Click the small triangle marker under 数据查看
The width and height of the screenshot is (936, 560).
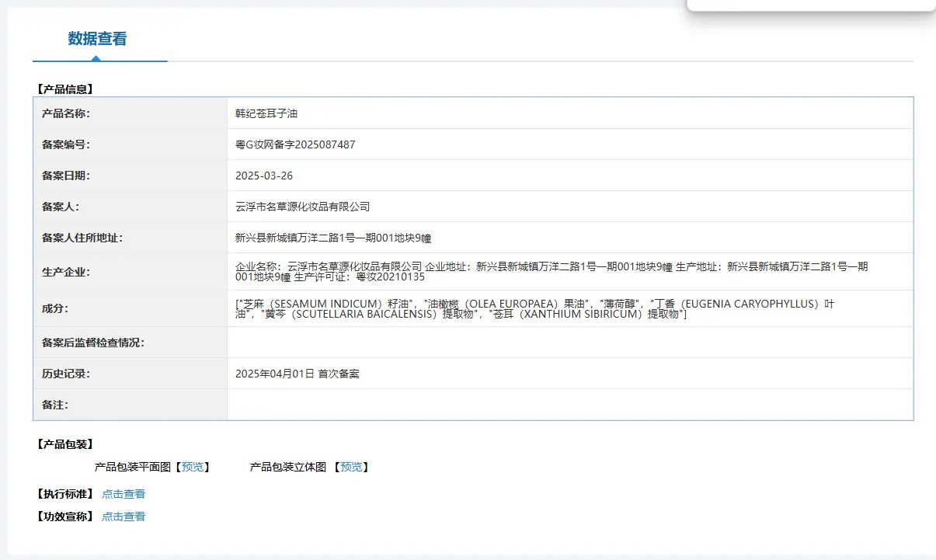click(96, 58)
